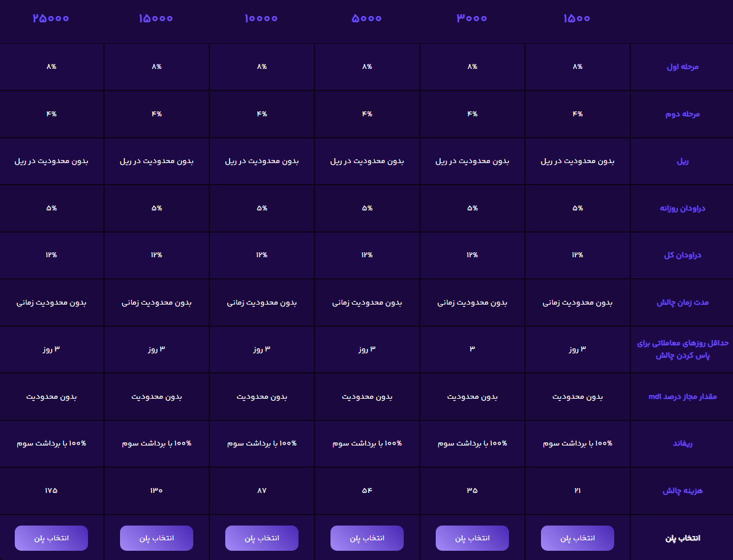
Task: Select the 10000 plan header
Action: (x=262, y=18)
